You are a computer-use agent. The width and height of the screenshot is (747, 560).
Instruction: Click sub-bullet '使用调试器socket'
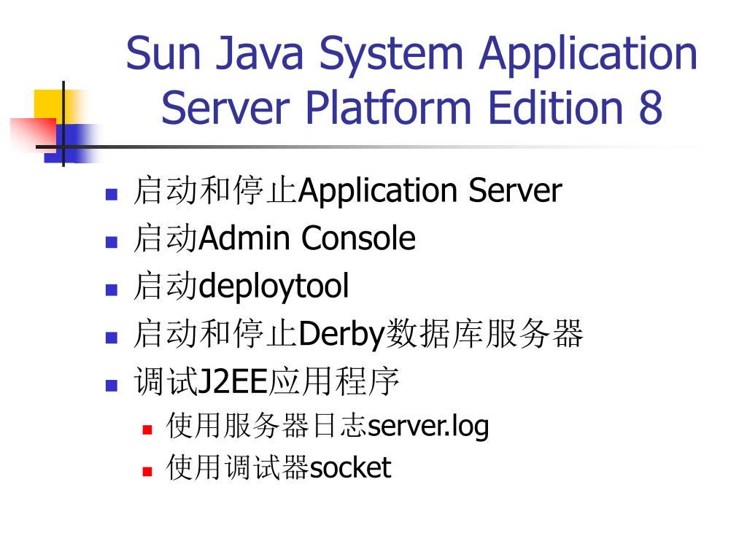(279, 467)
